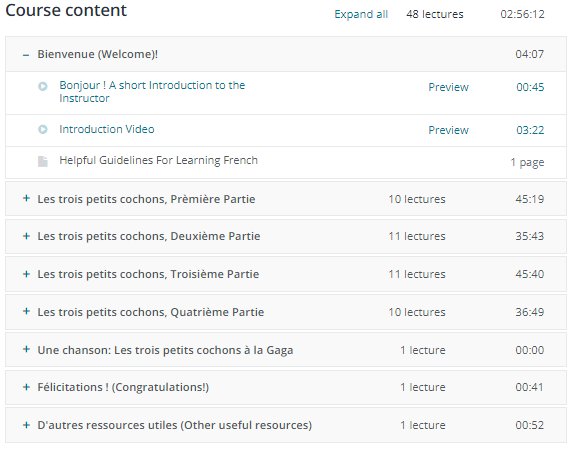
Task: Click Expand all link
Action: click(361, 14)
